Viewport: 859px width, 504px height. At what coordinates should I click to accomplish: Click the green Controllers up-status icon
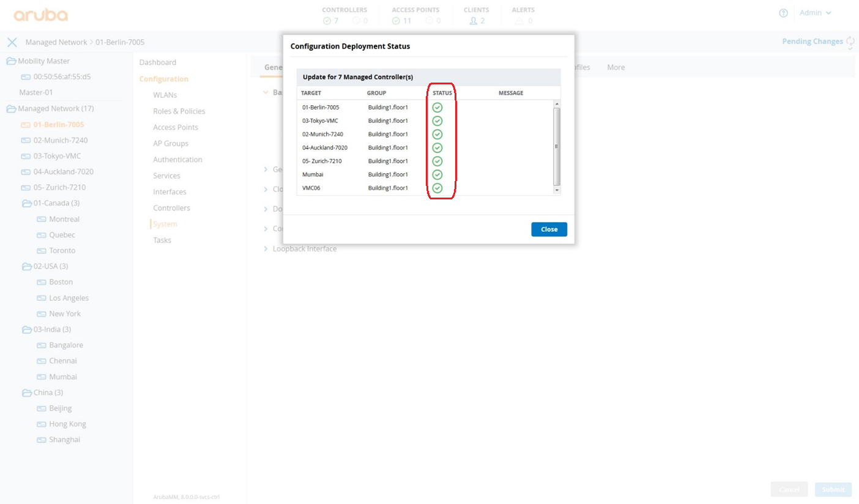pos(327,21)
